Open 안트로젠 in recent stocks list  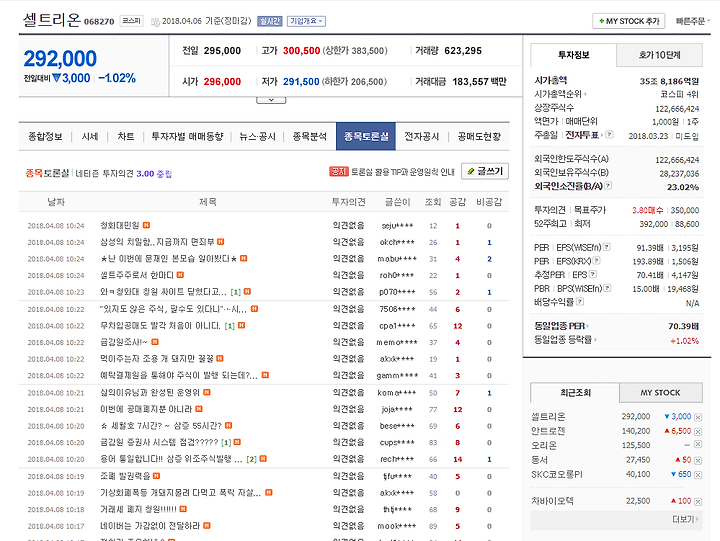coord(548,431)
